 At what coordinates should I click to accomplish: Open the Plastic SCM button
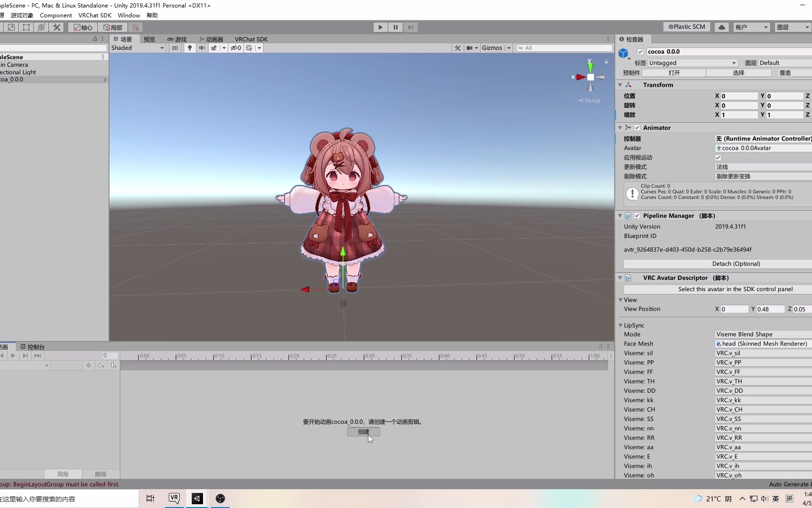coord(687,27)
